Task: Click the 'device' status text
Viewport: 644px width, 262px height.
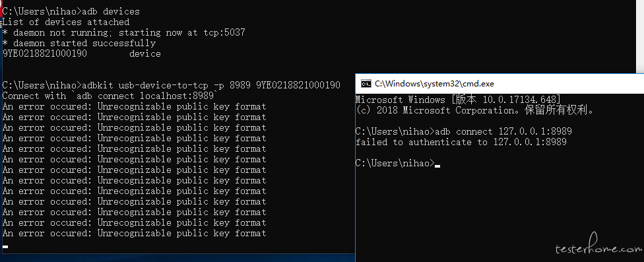Action: [x=145, y=54]
